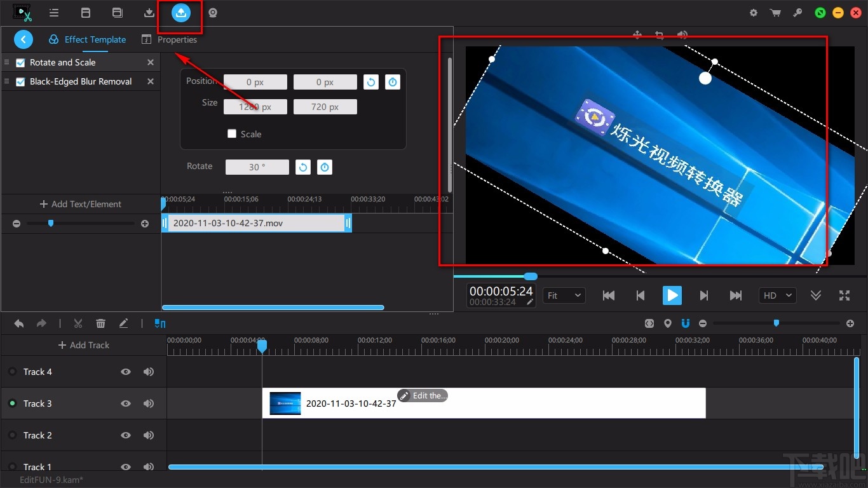Reset the Rotate value with the reset icon
This screenshot has height=488, width=868.
pos(303,167)
